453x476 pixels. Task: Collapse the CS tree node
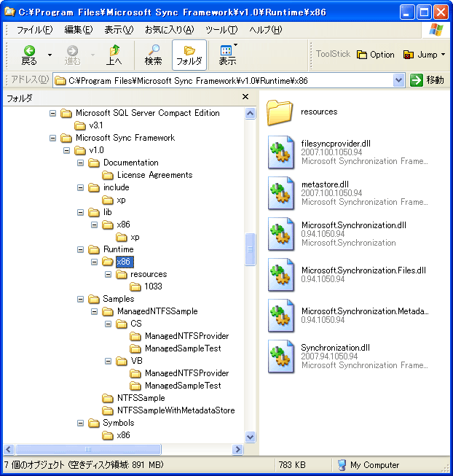coord(108,324)
